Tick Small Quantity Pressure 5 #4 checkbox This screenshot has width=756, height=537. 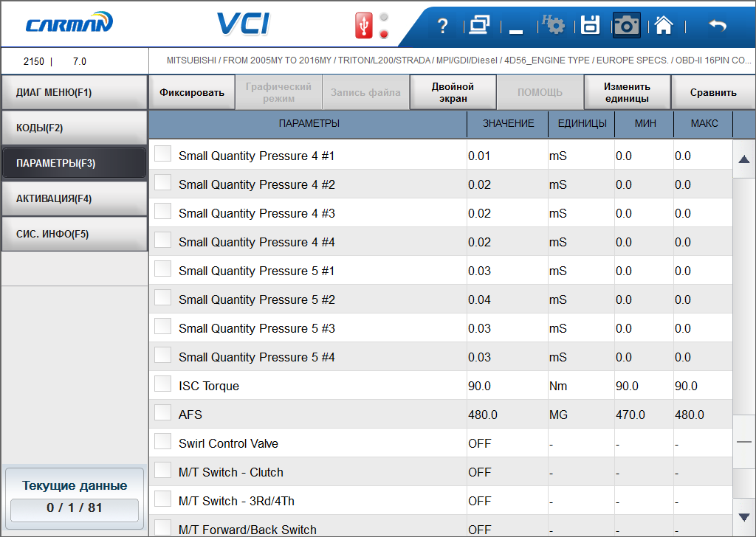tap(162, 356)
